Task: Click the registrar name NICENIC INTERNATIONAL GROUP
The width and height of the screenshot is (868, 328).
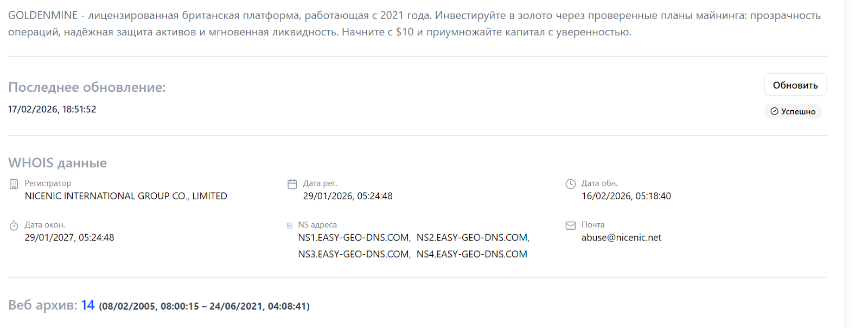Action: point(126,196)
